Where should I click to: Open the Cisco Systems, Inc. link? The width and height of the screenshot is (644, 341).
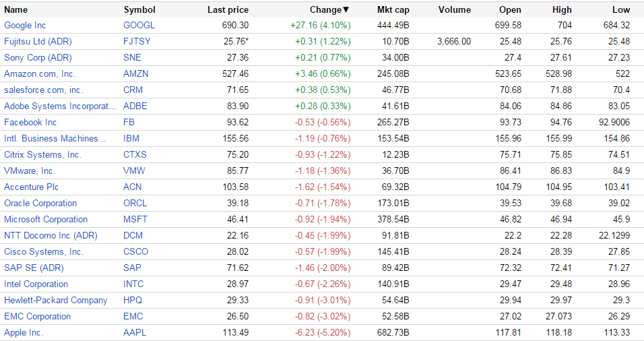pyautogui.click(x=44, y=251)
